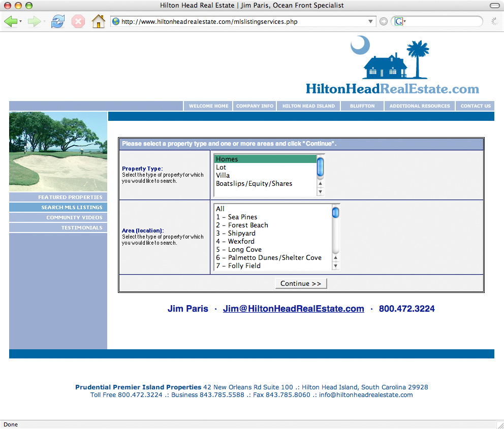Click the red Stop loading icon
The image size is (504, 429).
coord(78,21)
